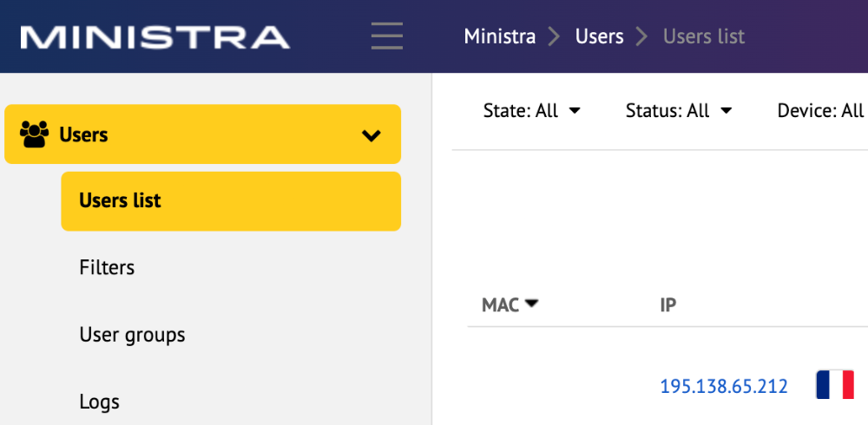The width and height of the screenshot is (868, 425).
Task: Click the Ministra logo
Action: [x=155, y=37]
